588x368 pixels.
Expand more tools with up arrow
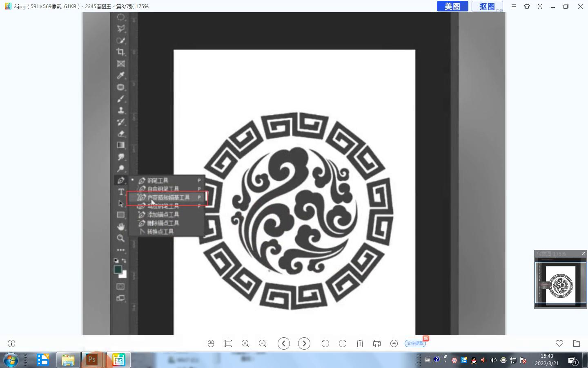click(394, 343)
